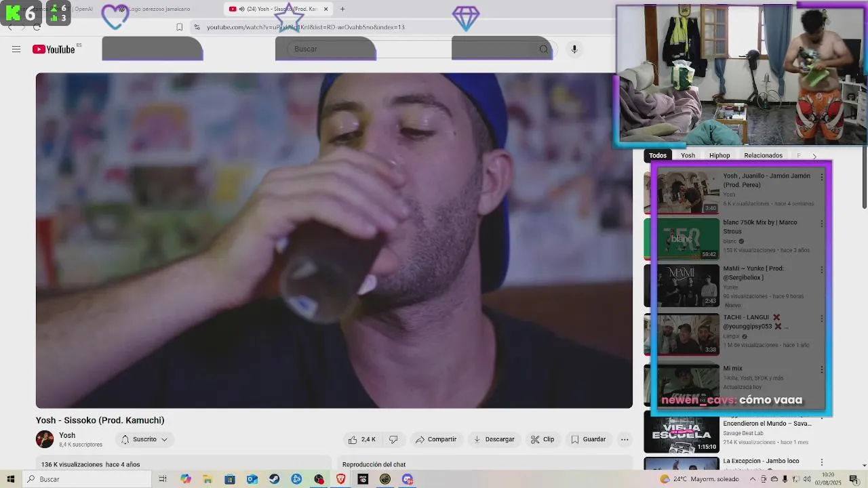Image resolution: width=868 pixels, height=488 pixels.
Task: Go to the YouTube home logo
Action: (54, 49)
